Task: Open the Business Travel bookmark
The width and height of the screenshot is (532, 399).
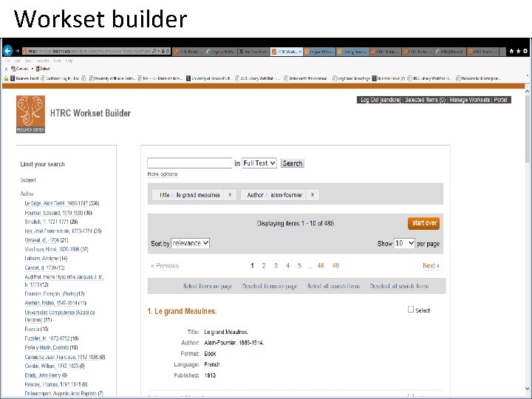Action: pos(24,78)
